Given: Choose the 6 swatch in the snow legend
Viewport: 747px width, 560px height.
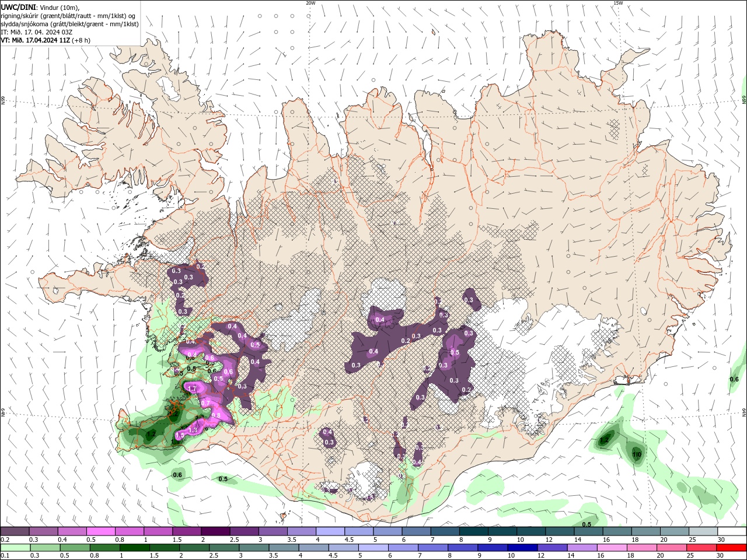Looking at the screenshot, I should coord(416,531).
